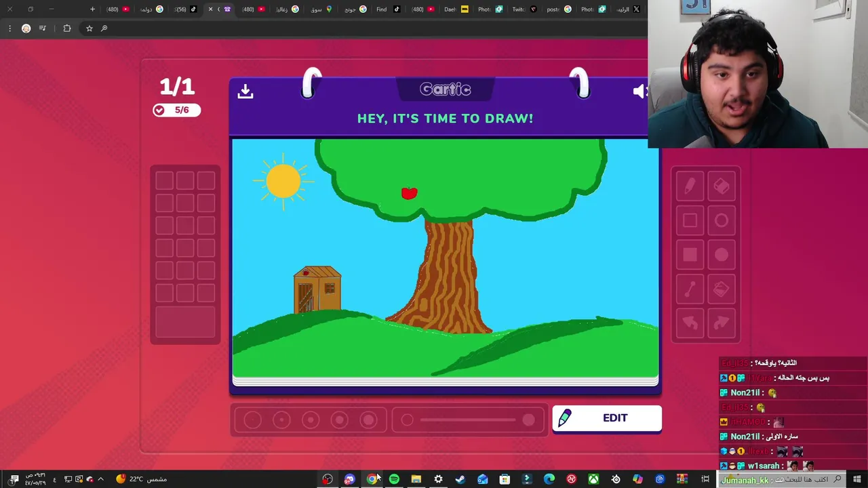
Task: Select the medium brush size circle
Action: pyautogui.click(x=311, y=420)
